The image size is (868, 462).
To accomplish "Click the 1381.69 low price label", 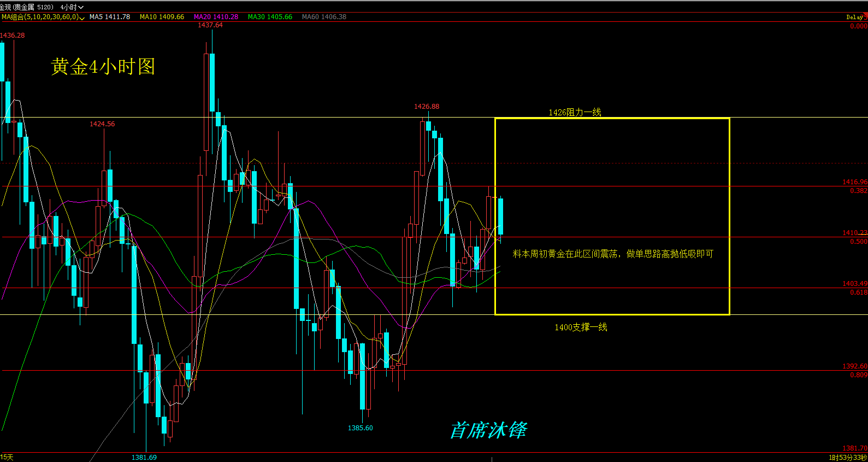I will click(144, 458).
